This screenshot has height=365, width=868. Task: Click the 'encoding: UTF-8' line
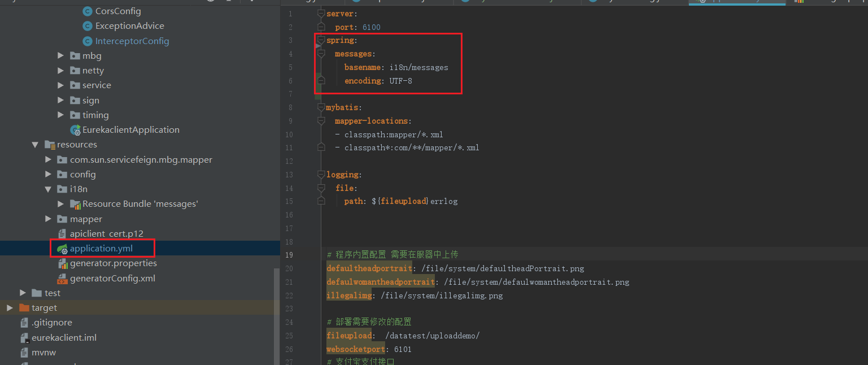pyautogui.click(x=378, y=81)
